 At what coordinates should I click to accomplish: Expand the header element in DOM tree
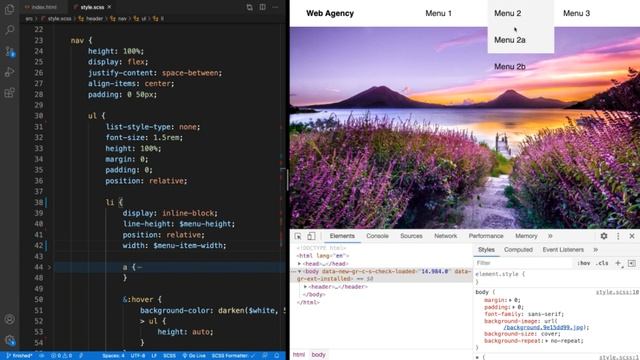point(305,287)
